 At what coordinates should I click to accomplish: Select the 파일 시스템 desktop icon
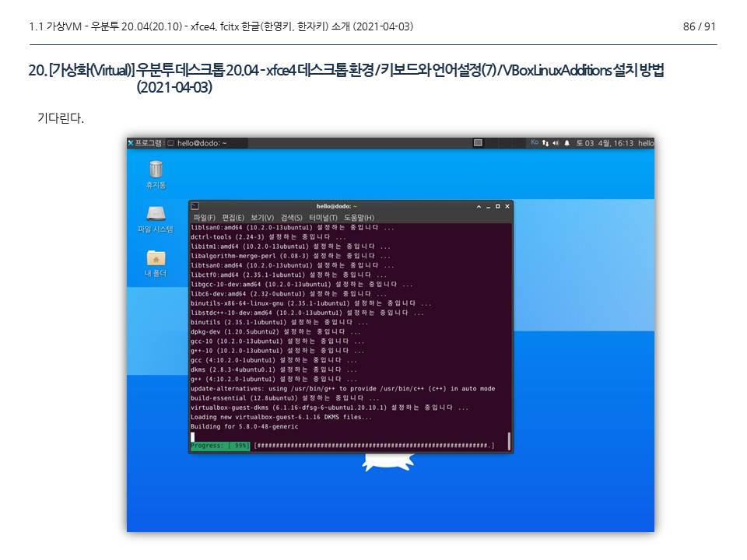pos(156,219)
